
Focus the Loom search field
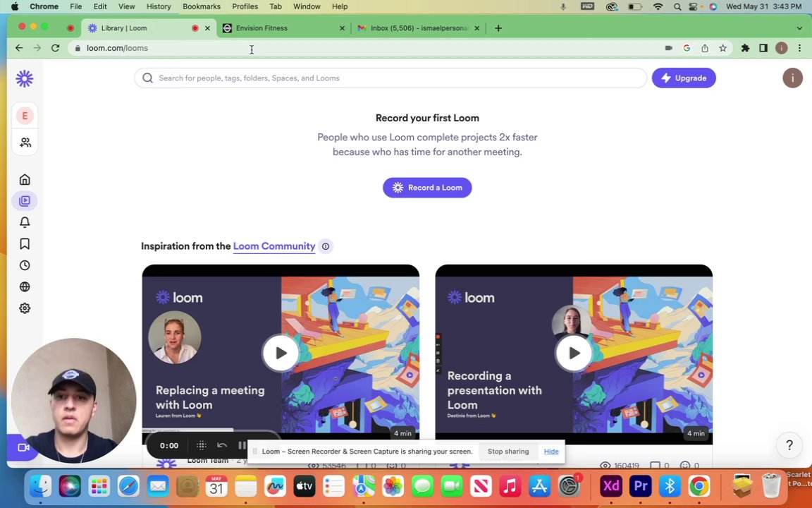pos(390,78)
